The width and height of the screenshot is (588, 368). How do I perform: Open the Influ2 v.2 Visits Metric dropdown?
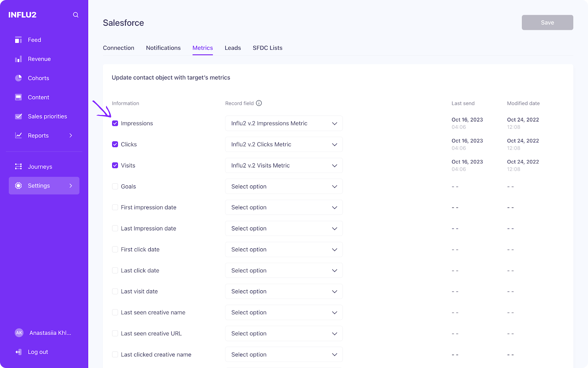coord(284,165)
